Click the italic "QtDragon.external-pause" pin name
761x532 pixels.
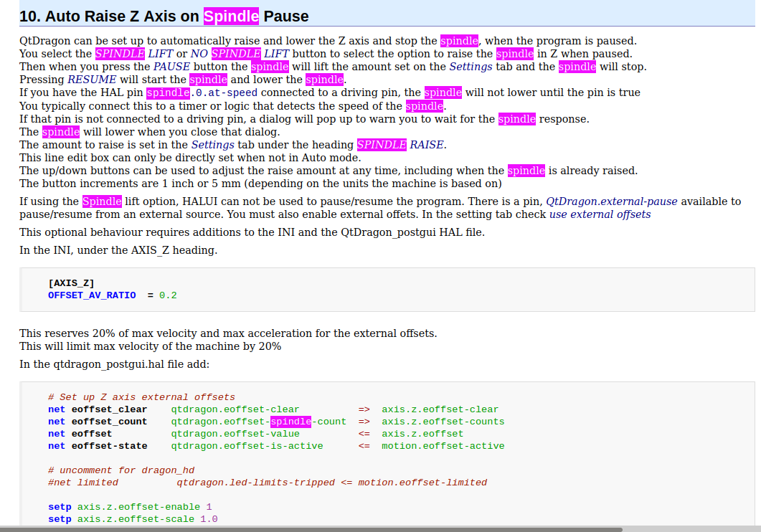[612, 201]
